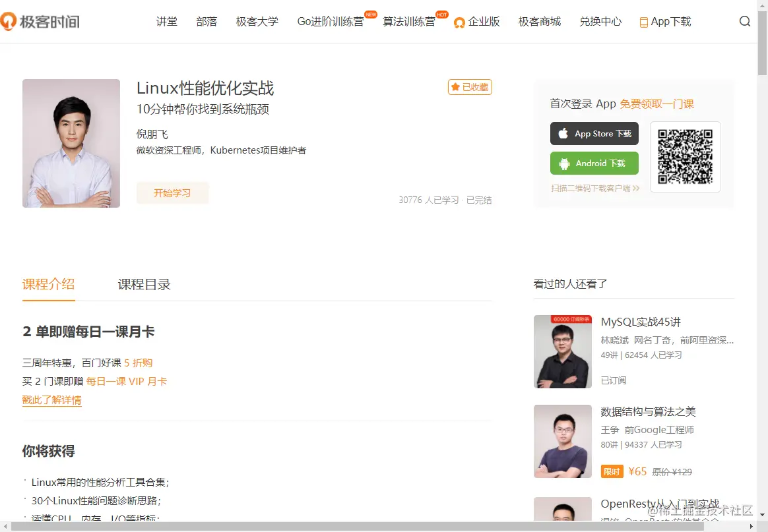Image resolution: width=768 pixels, height=532 pixels.
Task: Open Go进阶训练营 menu item
Action: pyautogui.click(x=331, y=22)
